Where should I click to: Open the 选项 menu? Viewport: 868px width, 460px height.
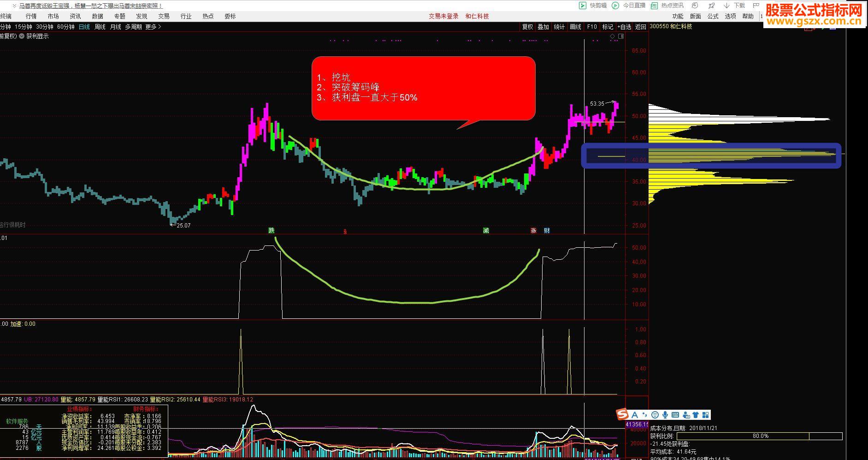pyautogui.click(x=730, y=16)
